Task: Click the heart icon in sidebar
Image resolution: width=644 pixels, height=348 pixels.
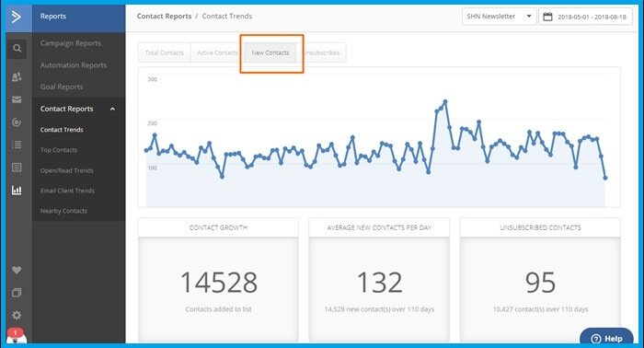Action: [x=17, y=270]
